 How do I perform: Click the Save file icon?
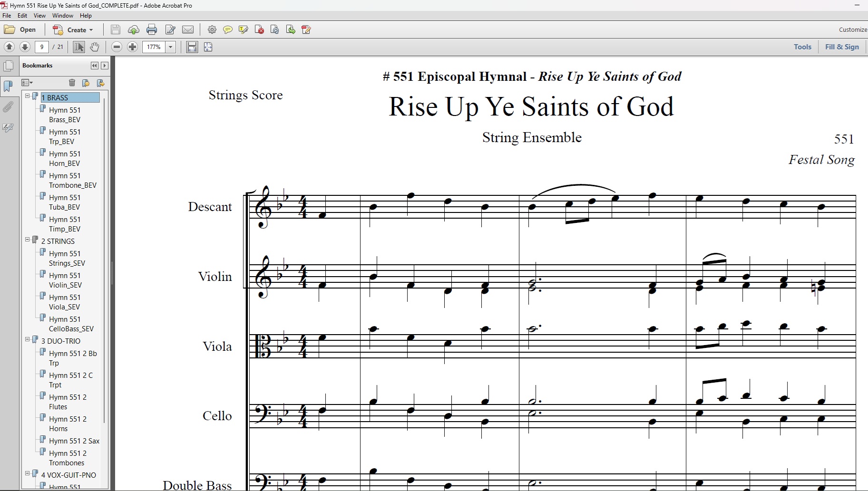[116, 30]
